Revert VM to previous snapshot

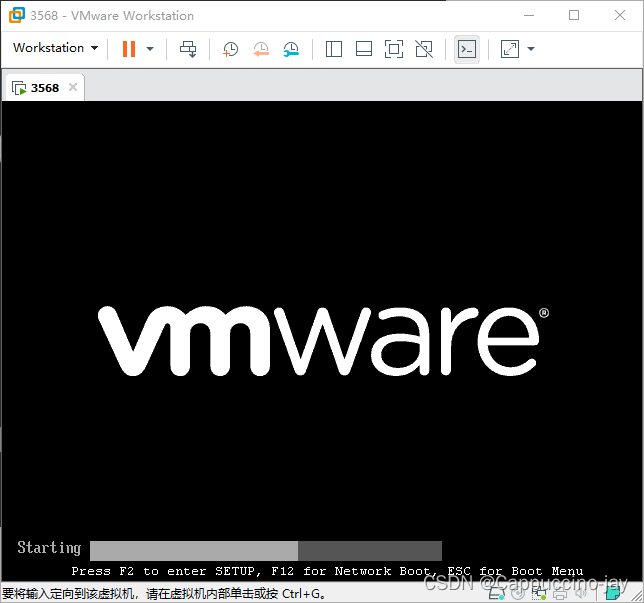tap(261, 49)
